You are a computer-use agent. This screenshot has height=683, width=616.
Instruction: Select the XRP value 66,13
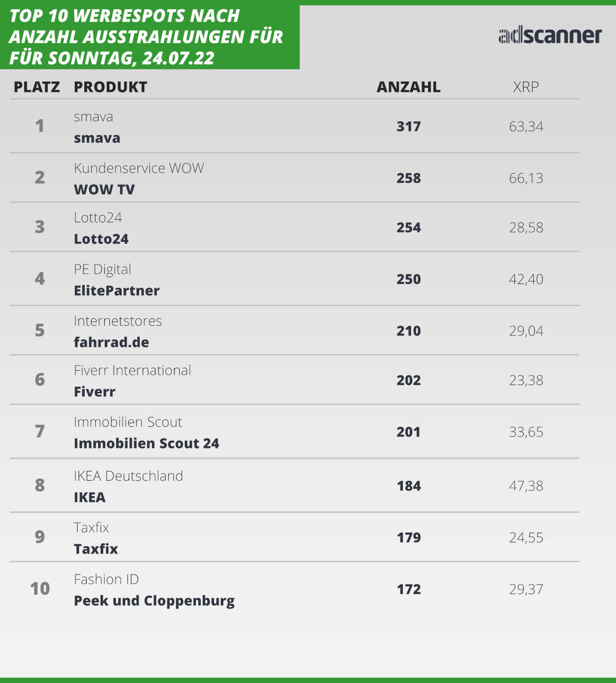pyautogui.click(x=526, y=178)
